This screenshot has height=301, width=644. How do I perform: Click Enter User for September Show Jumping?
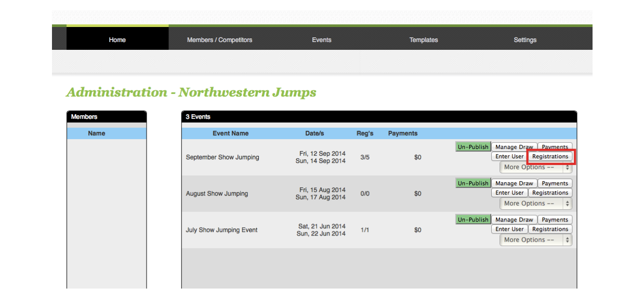(x=509, y=156)
